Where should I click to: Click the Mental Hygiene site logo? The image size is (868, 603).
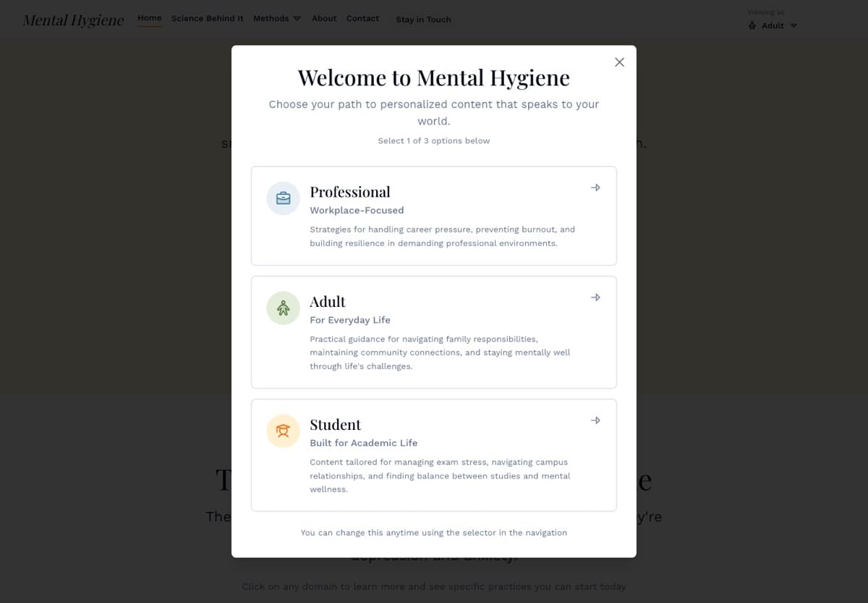click(x=73, y=20)
